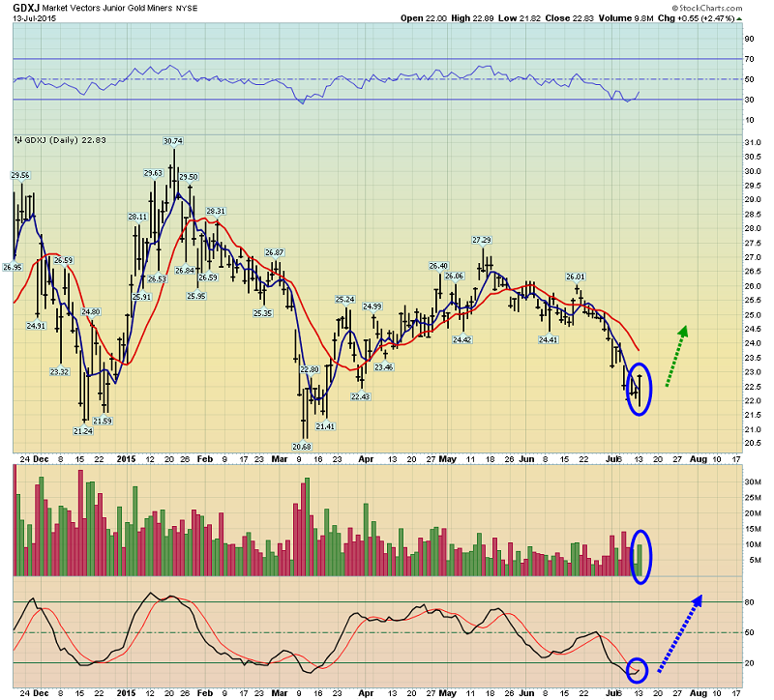Click the 29.56 price label

(20, 175)
